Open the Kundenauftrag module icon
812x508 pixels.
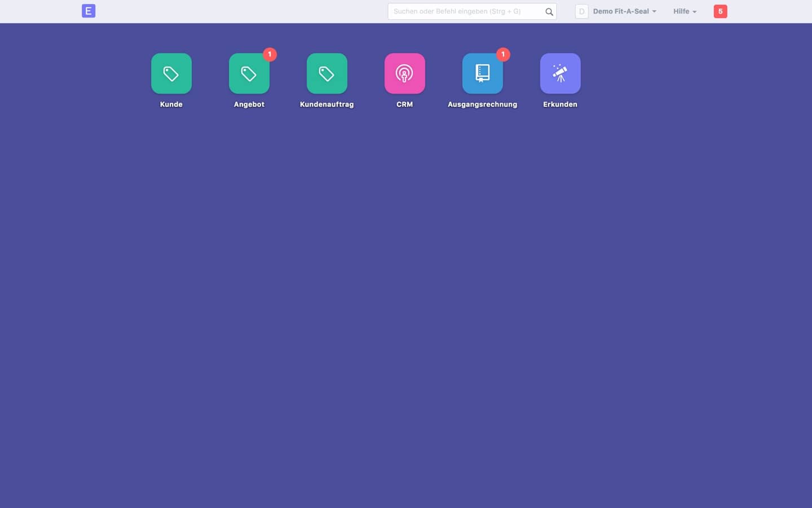327,73
